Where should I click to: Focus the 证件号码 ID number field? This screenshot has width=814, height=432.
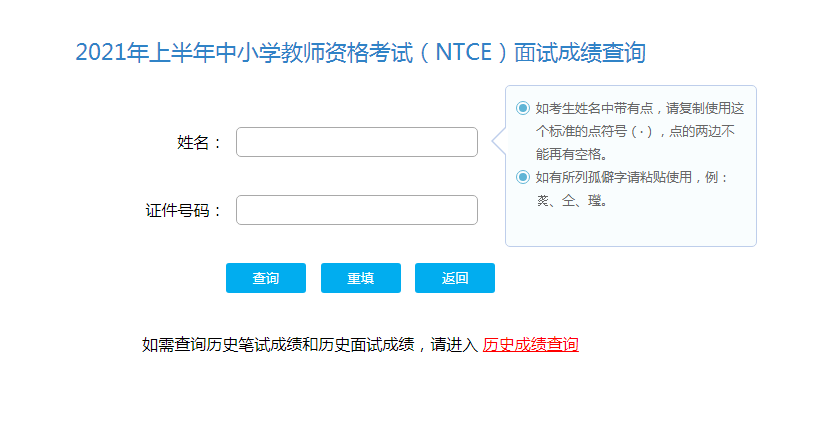(x=357, y=210)
